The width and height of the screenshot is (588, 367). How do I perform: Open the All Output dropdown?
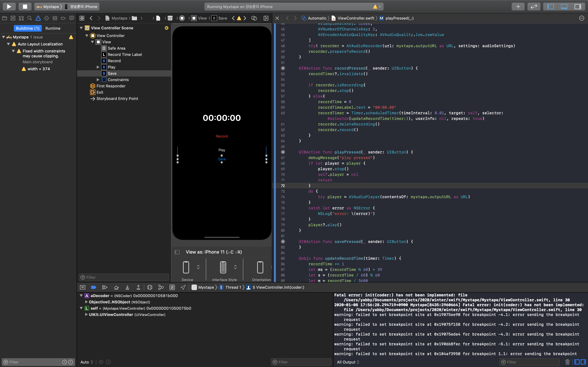[x=348, y=362]
